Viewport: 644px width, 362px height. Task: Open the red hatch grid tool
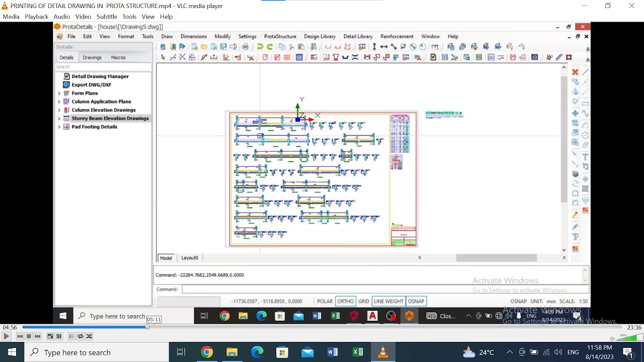point(287,57)
